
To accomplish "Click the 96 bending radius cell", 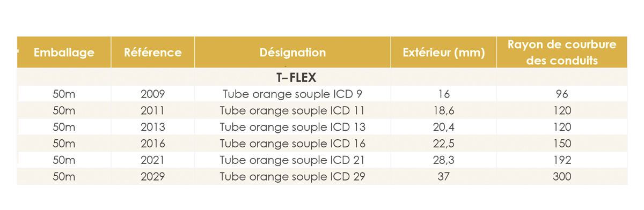I will pos(562,94).
